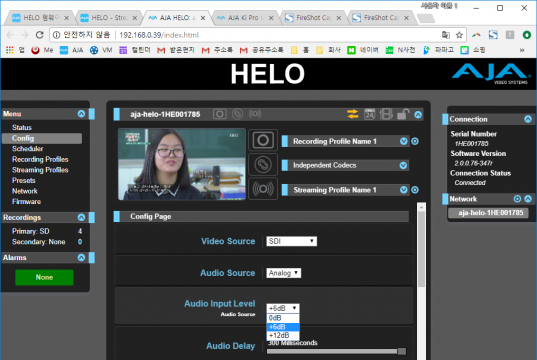The width and height of the screenshot is (537, 360).
Task: Open the apps grid in the bookmarks bar
Action: tap(10, 50)
